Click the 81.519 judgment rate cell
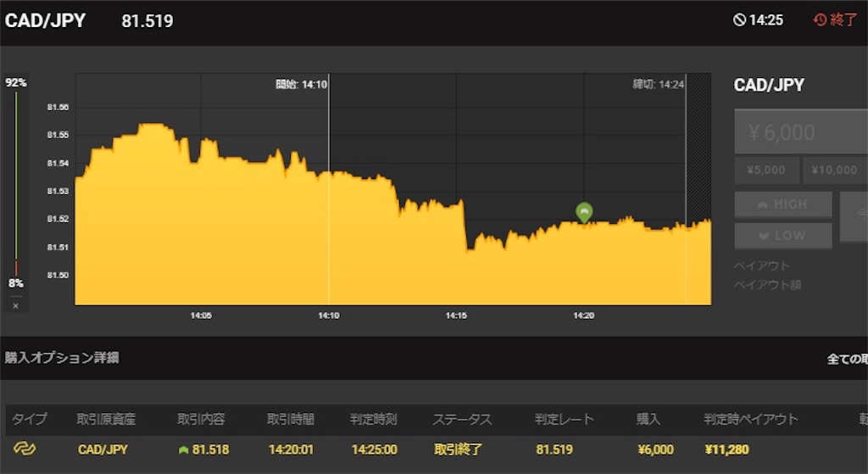This screenshot has height=474, width=868. tap(554, 449)
